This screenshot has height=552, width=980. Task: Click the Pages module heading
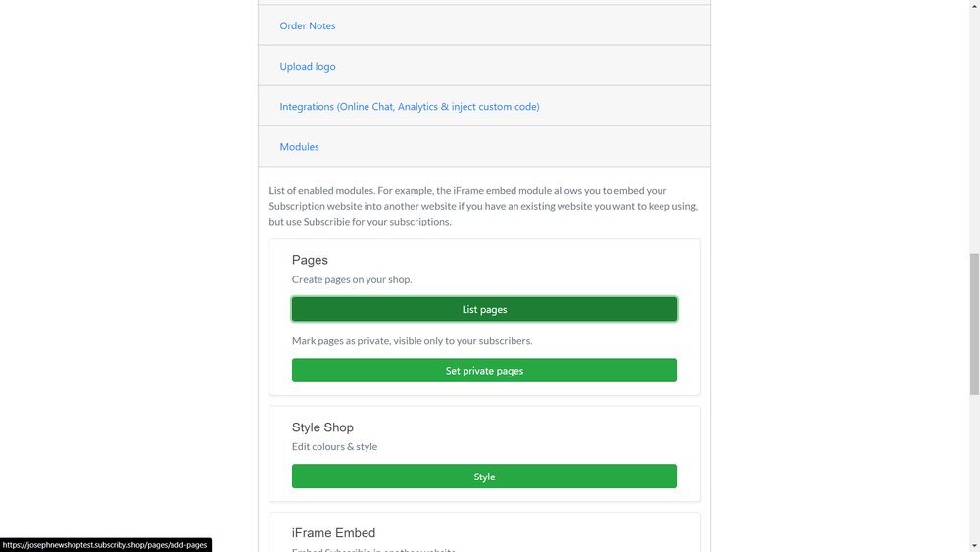coord(310,260)
